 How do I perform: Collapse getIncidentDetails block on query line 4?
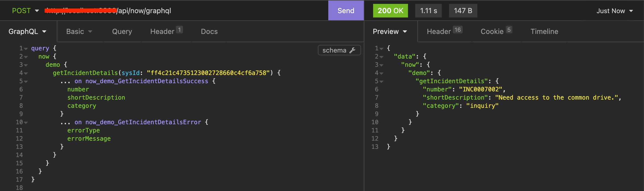click(26, 73)
